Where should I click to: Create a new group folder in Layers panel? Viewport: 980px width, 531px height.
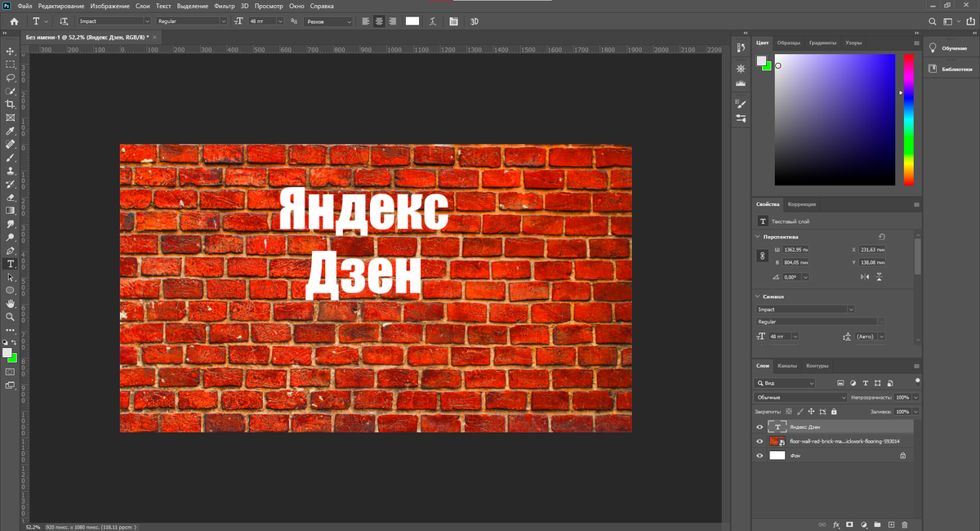coord(877,524)
